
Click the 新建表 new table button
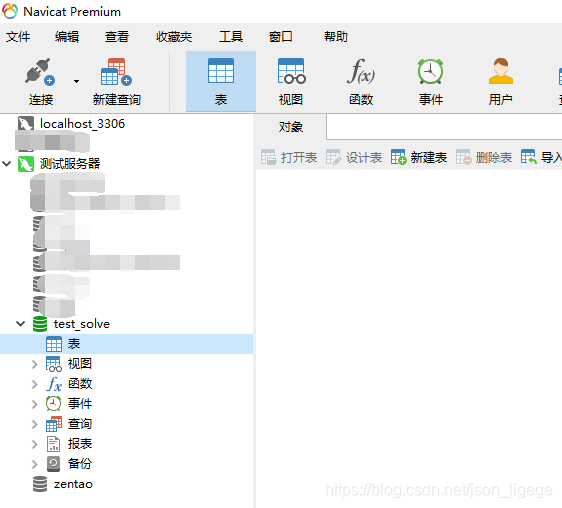coord(419,157)
